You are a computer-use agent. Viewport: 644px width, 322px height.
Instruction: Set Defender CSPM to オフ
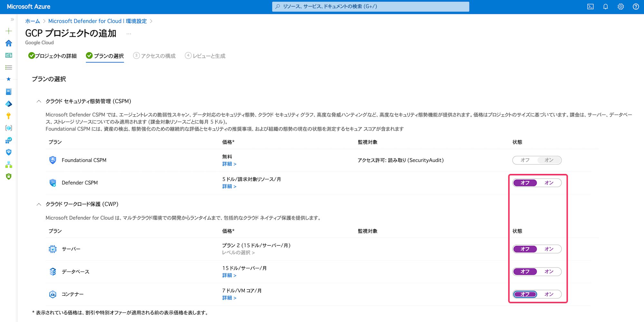[525, 183]
